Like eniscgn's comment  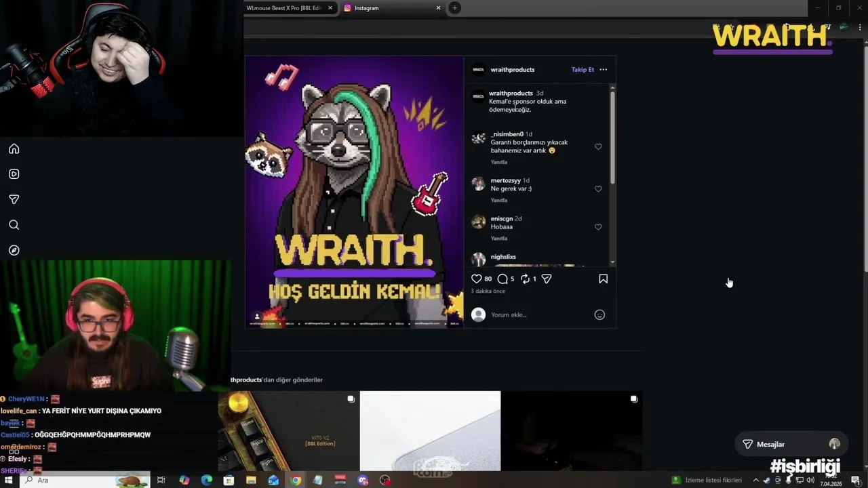(598, 227)
